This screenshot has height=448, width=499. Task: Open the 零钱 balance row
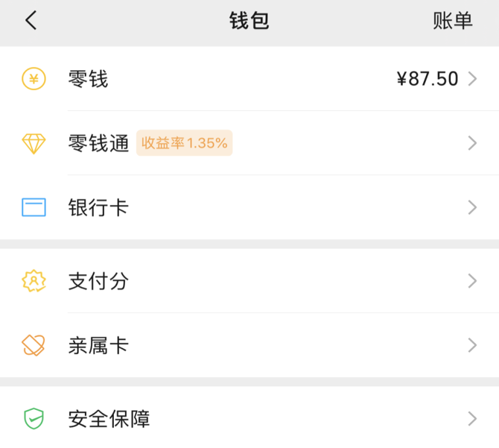(249, 79)
